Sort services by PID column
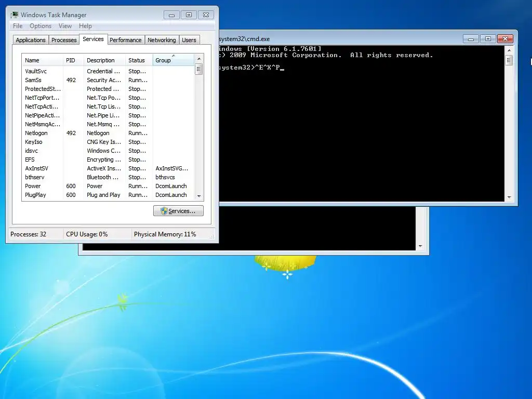Viewport: 532px width, 399px height. click(x=73, y=60)
